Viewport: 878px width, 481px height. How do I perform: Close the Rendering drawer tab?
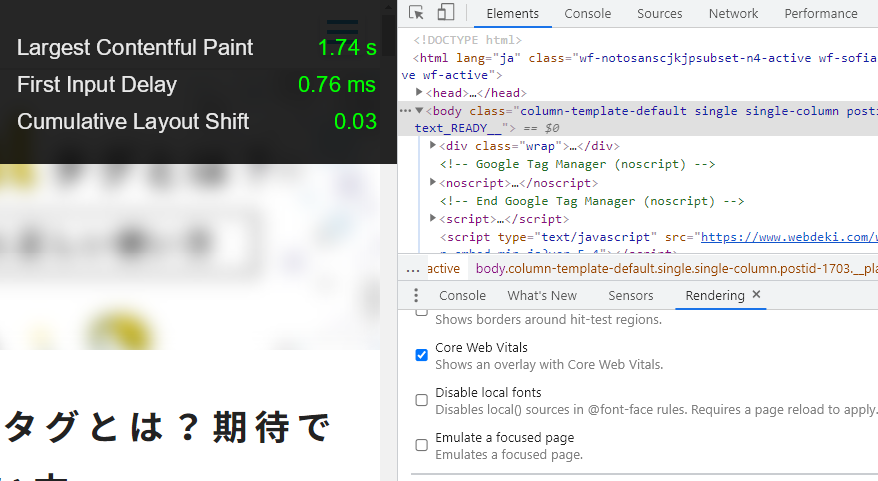(756, 295)
